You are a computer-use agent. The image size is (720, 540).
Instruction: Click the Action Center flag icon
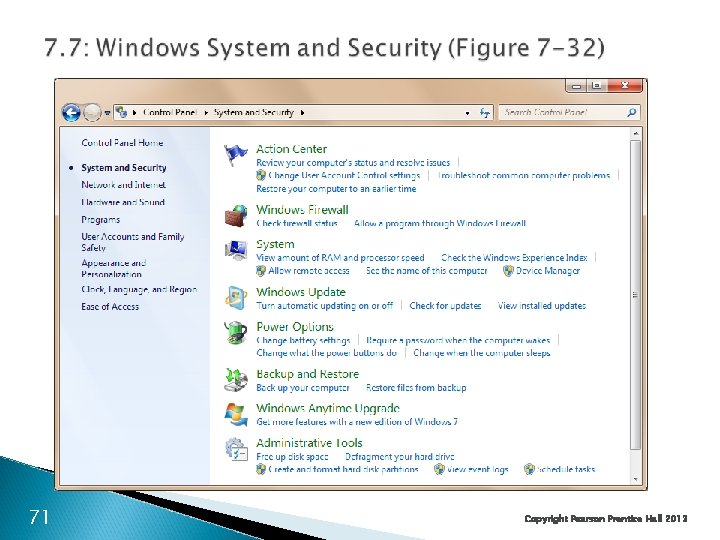point(236,155)
